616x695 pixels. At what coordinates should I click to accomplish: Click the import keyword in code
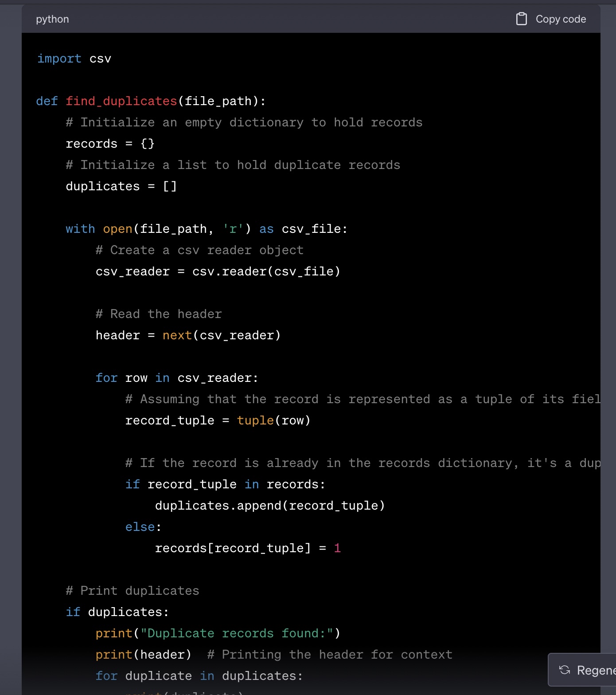click(59, 59)
